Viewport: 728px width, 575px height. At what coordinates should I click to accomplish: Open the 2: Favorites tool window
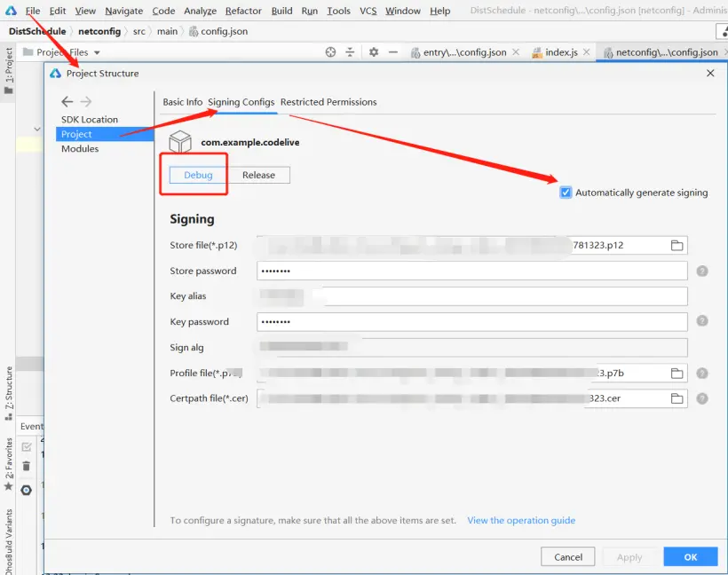[8, 464]
